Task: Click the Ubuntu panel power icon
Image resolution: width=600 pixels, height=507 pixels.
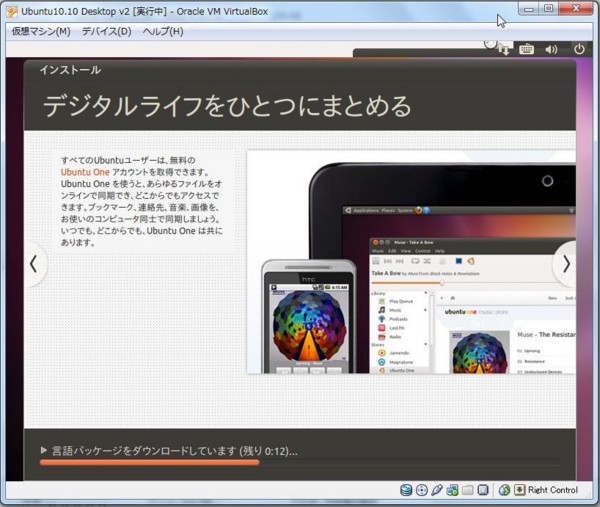Action: [x=579, y=49]
